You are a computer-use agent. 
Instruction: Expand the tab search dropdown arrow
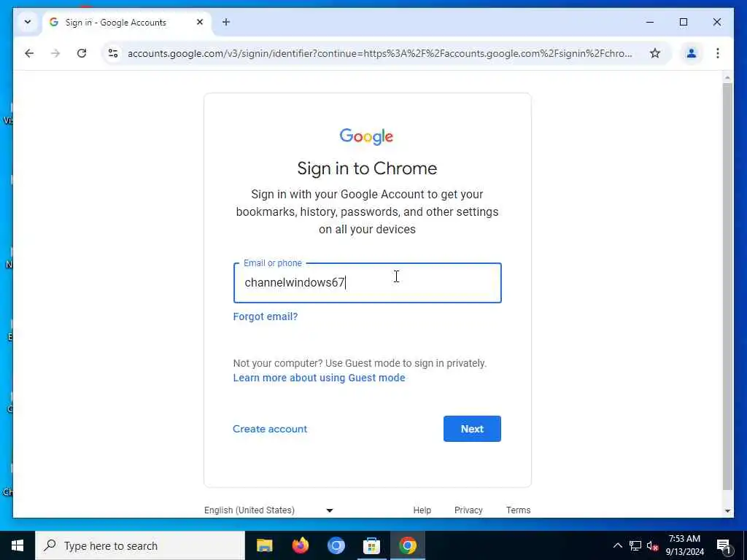pyautogui.click(x=28, y=22)
